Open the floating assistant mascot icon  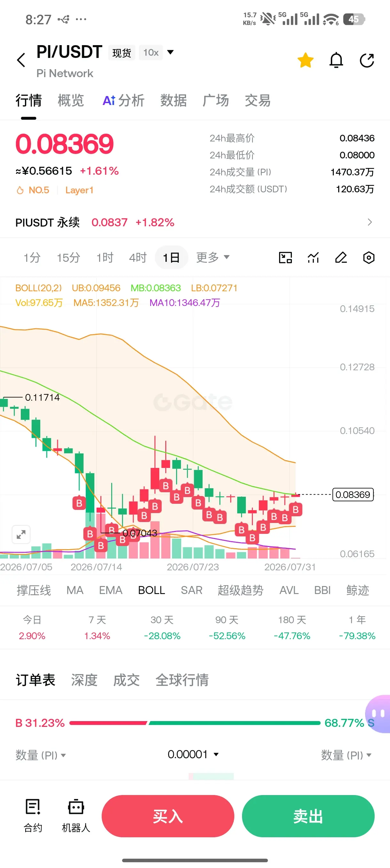pos(378,714)
